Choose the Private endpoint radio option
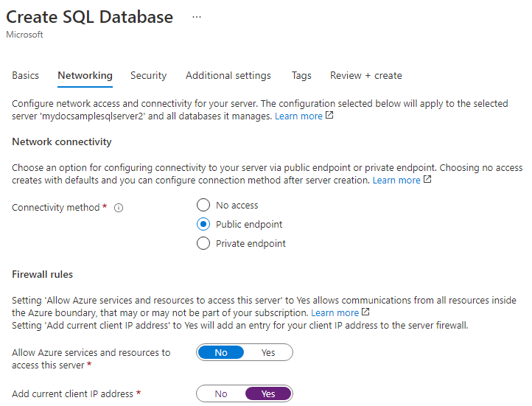Viewport: 532px width, 406px height. [203, 244]
